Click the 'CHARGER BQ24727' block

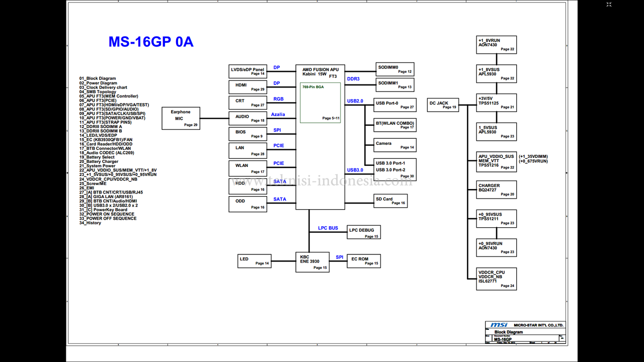[x=497, y=190]
